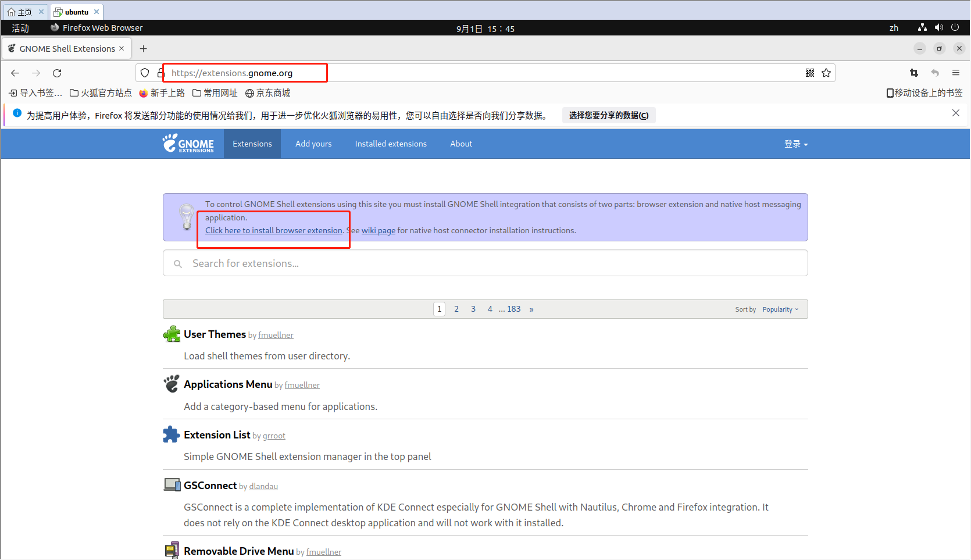Open the Applications Menu extension title
971x560 pixels.
pyautogui.click(x=228, y=384)
